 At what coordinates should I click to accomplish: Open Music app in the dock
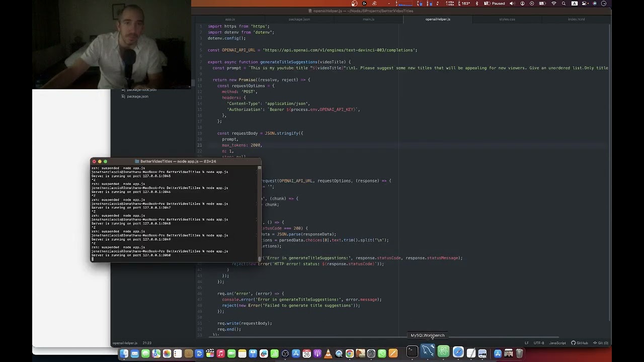pos(220,353)
